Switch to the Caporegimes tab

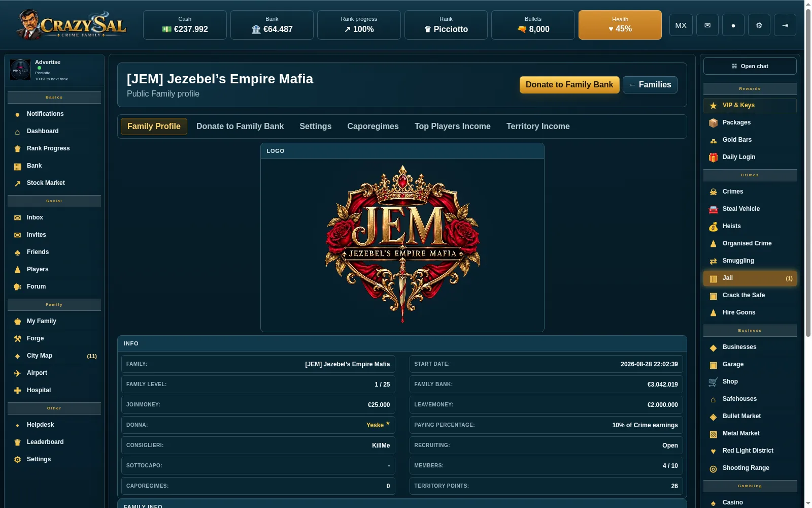[373, 126]
